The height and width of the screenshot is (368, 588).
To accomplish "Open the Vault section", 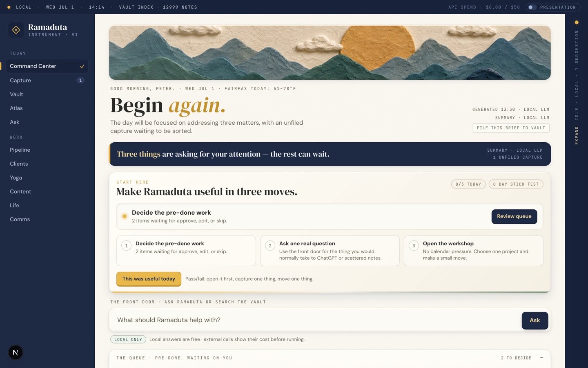I will coord(47,94).
